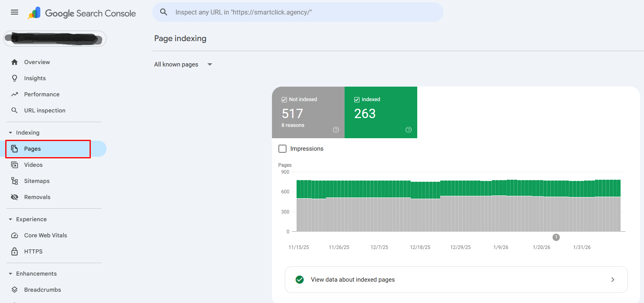Toggle the Not indexed checkbox
644x303 pixels.
(x=284, y=100)
